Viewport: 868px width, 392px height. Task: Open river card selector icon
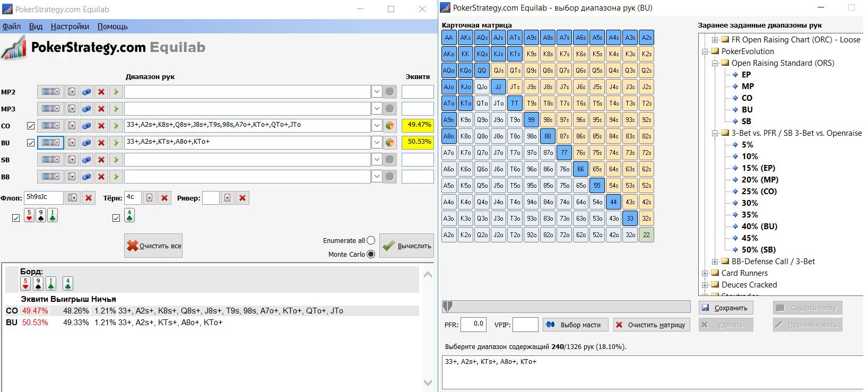click(227, 198)
